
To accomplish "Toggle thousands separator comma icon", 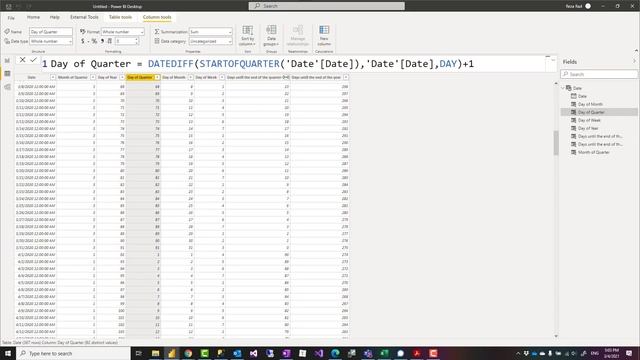I will pos(102,41).
